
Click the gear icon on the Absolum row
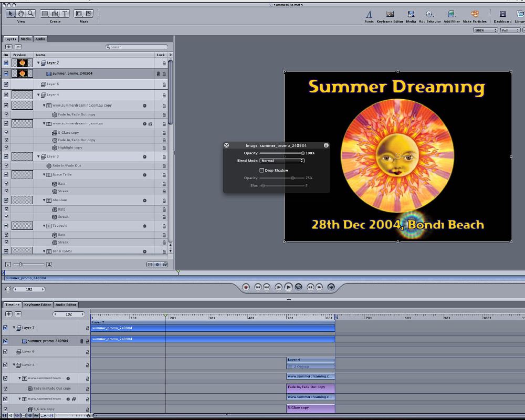145,200
